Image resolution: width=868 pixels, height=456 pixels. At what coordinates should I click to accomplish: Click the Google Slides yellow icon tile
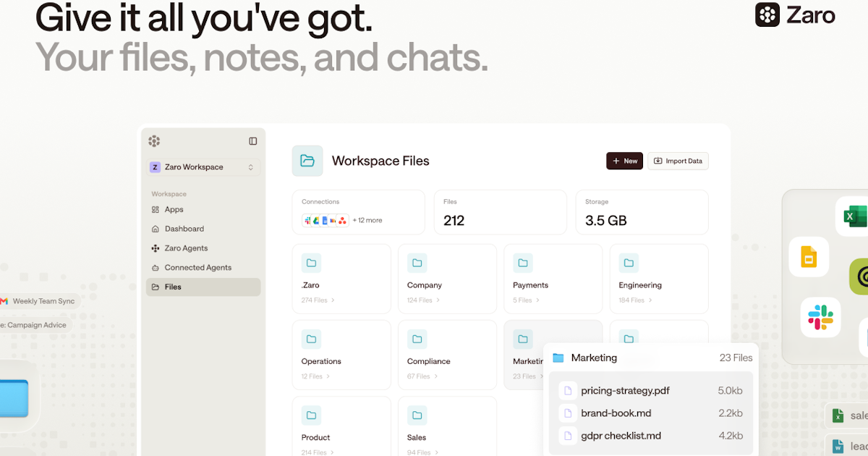[809, 257]
